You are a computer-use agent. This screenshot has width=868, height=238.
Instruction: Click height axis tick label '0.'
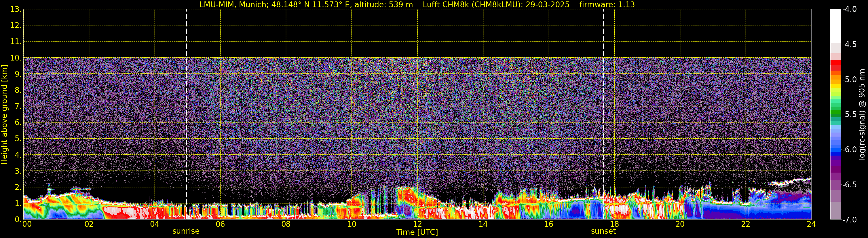(x=18, y=220)
